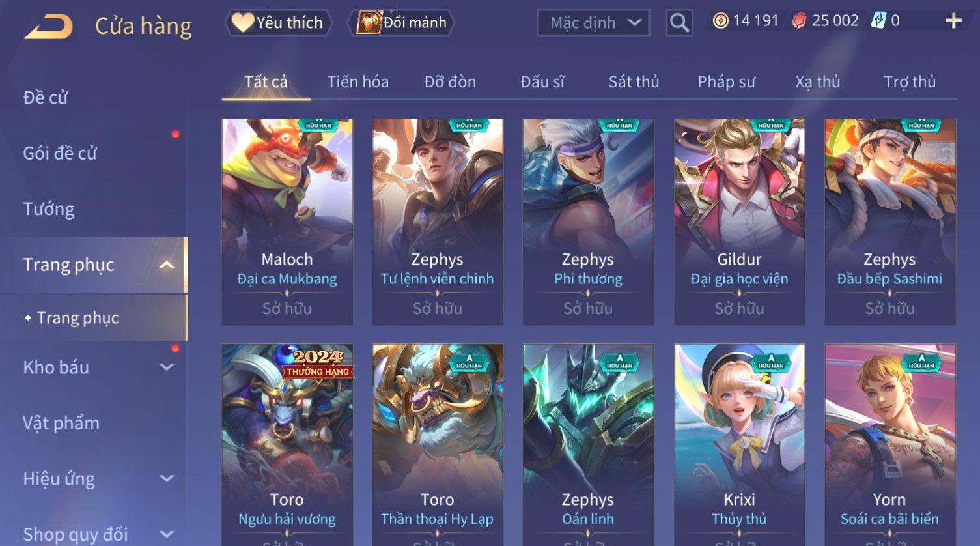Open Gói đề cử in the sidebar
The height and width of the screenshot is (546, 980).
click(60, 154)
